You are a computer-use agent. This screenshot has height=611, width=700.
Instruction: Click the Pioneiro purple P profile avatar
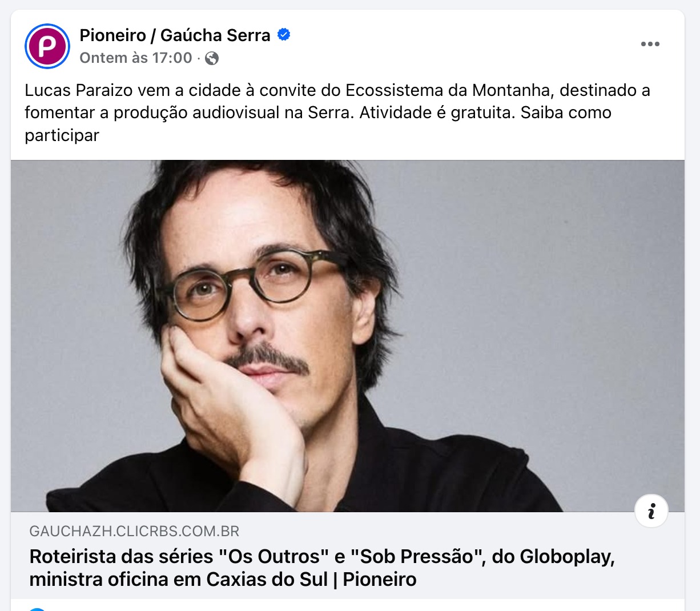tap(47, 46)
